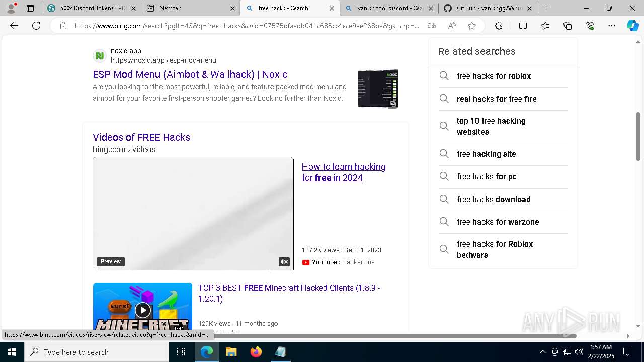Toggle split screen view icon
644x362 pixels.
point(523,26)
